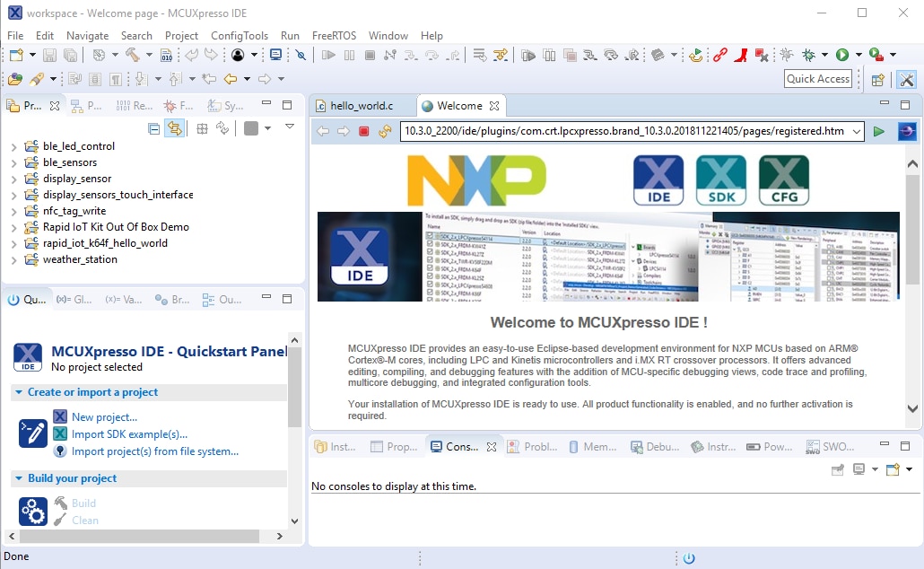
Task: Click the Open Perspective icon
Action: point(878,79)
